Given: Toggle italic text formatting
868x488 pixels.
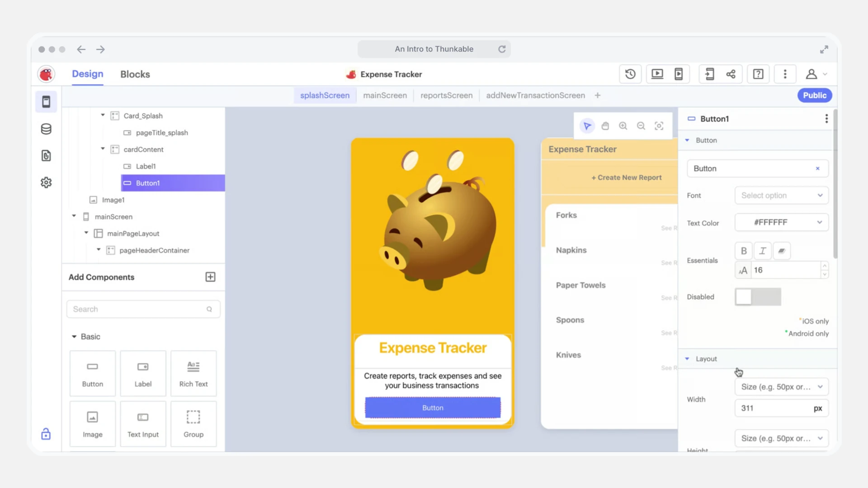Looking at the screenshot, I should (x=763, y=251).
